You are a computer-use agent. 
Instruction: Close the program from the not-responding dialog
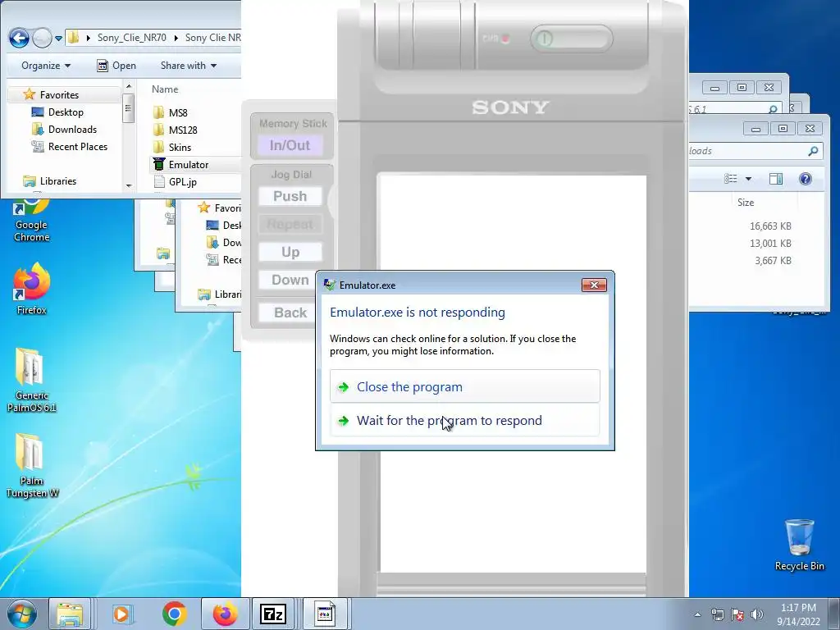pyautogui.click(x=464, y=386)
